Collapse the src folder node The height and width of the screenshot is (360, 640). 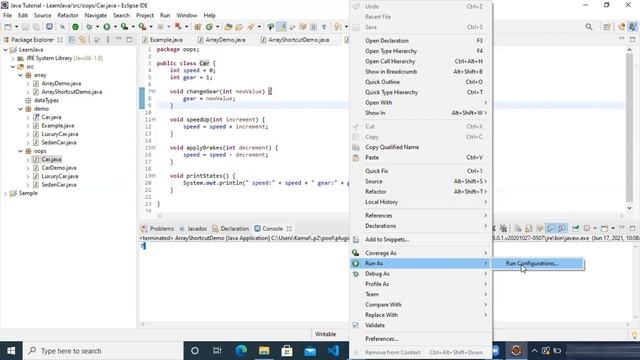[13, 67]
